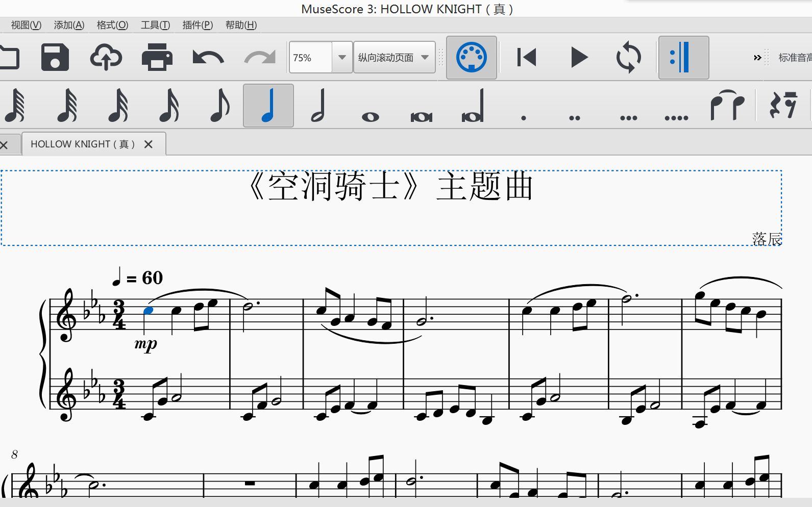This screenshot has width=812, height=507.
Task: Add a triple augmentation dot
Action: (629, 118)
